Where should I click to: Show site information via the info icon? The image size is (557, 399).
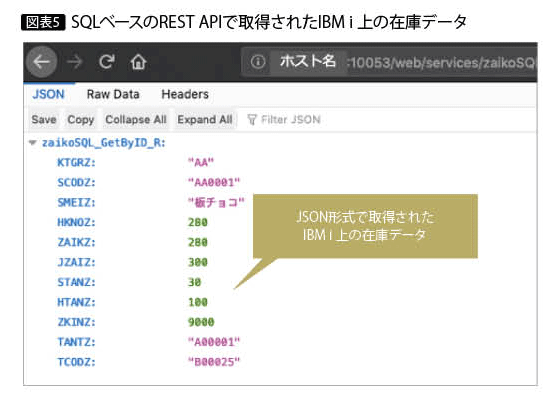tap(258, 62)
